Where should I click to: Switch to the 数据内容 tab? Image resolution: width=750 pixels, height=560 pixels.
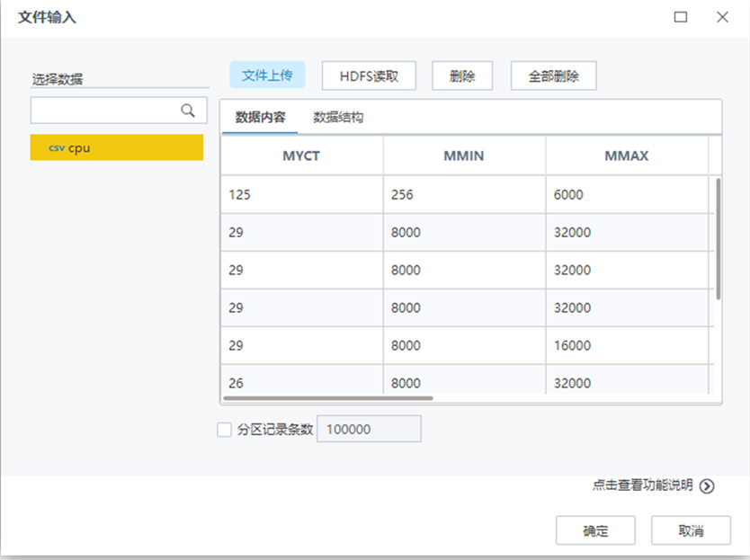tap(261, 115)
